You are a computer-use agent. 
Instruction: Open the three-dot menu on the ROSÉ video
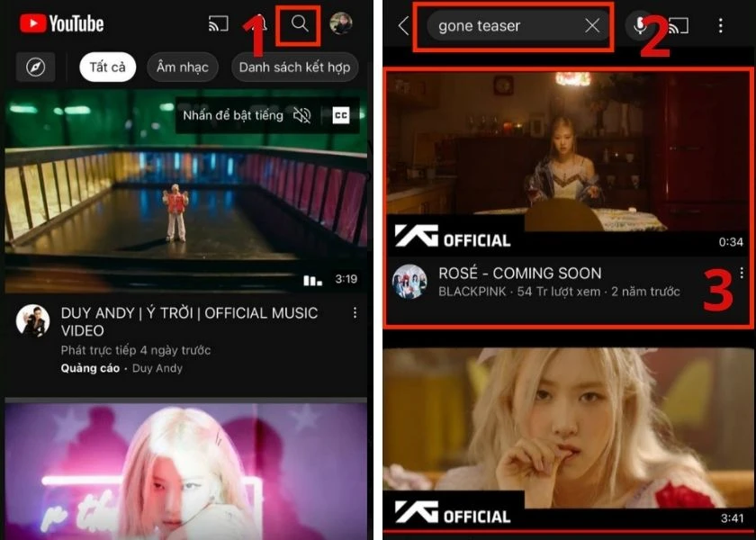740,273
